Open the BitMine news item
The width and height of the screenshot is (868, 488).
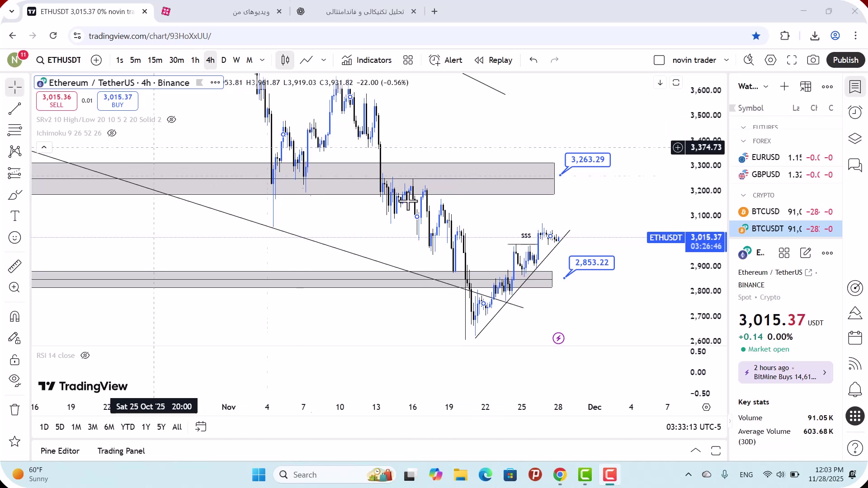coord(785,372)
